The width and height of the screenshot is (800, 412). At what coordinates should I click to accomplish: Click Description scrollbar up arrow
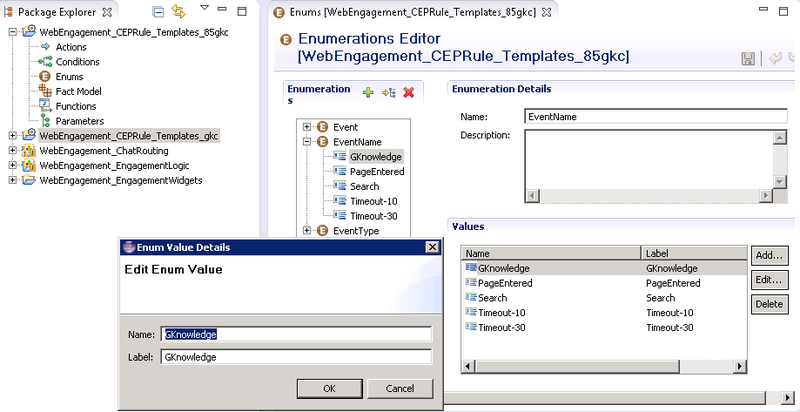(x=779, y=138)
